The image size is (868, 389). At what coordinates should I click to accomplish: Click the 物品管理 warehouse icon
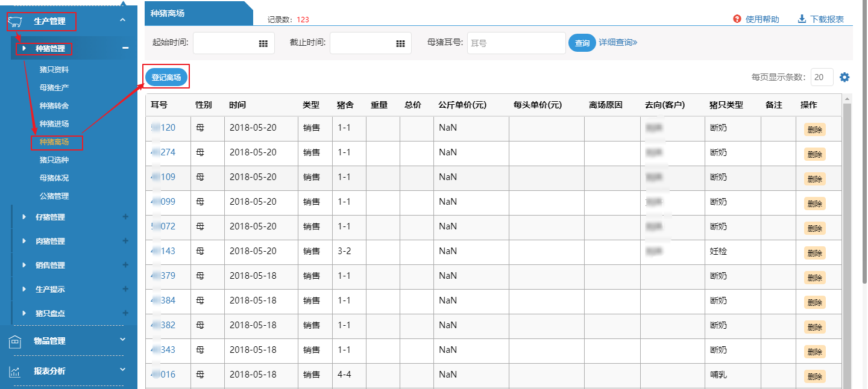point(15,341)
